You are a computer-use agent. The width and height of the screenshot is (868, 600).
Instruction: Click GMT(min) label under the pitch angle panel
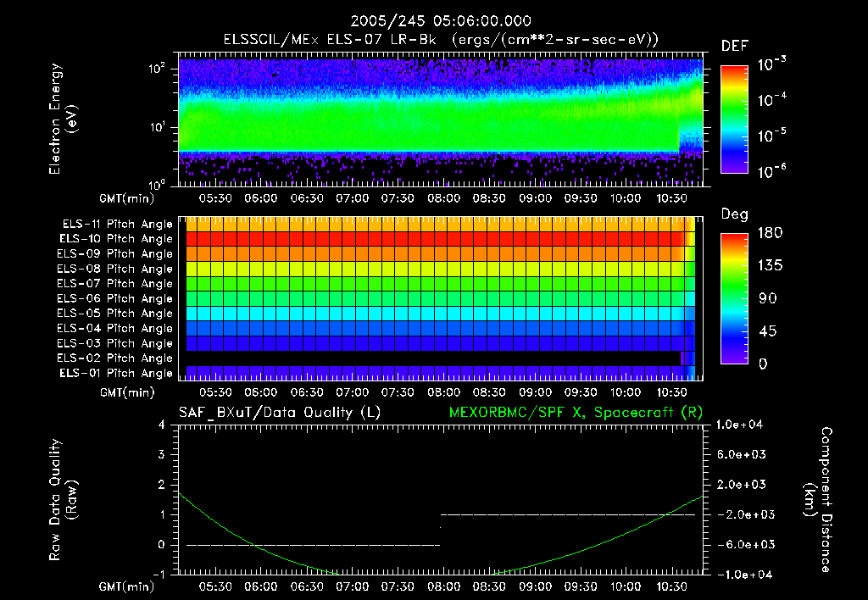coord(127,392)
